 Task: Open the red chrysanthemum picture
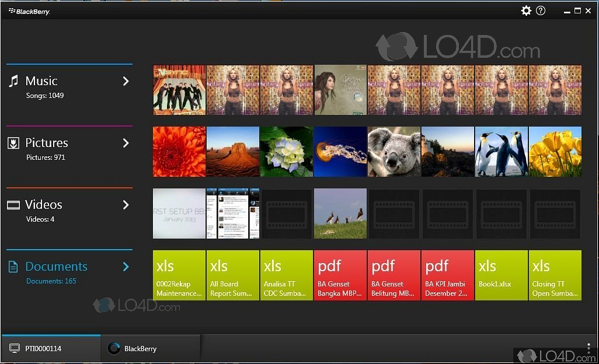pos(179,152)
